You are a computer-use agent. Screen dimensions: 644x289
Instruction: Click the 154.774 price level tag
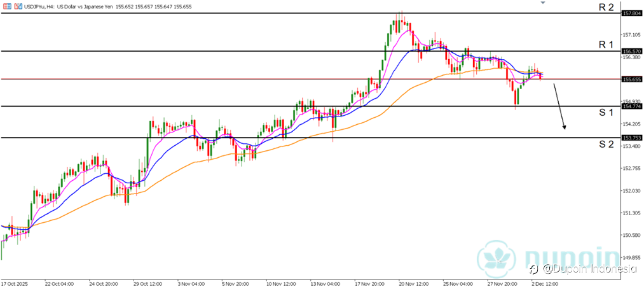point(631,106)
